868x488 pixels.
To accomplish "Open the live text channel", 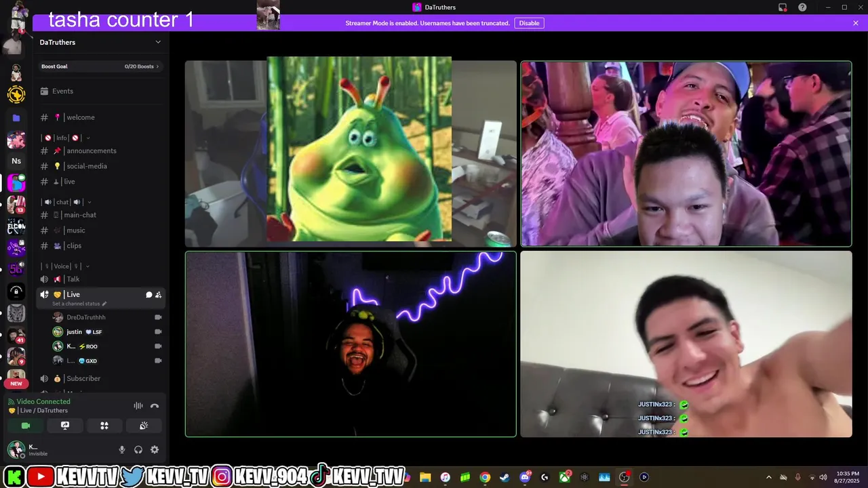I will pyautogui.click(x=100, y=182).
